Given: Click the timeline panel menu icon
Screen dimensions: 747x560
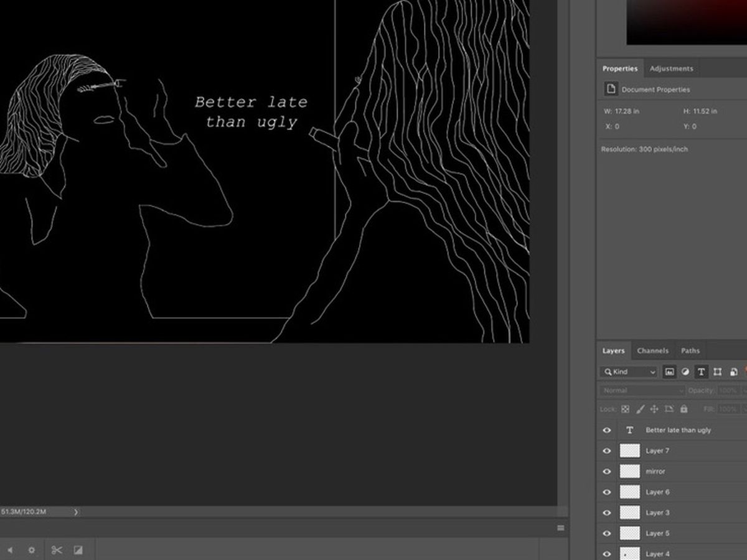Looking at the screenshot, I should coord(561,528).
